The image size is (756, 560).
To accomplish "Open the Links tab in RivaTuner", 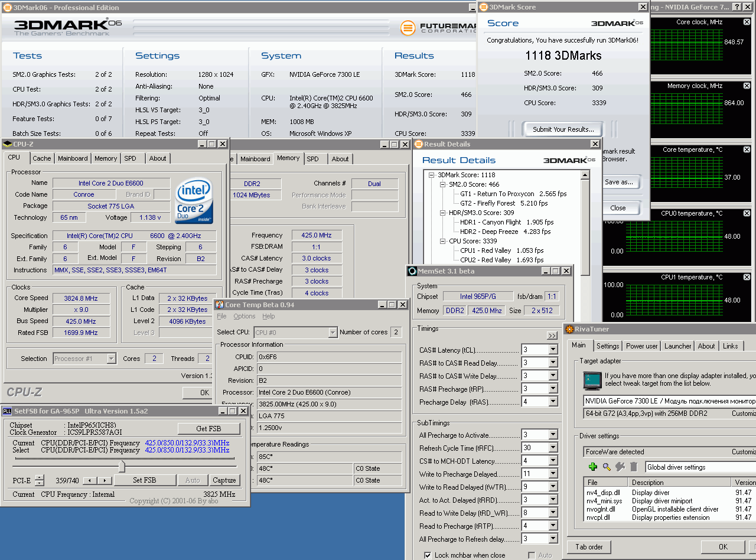I will coord(730,346).
